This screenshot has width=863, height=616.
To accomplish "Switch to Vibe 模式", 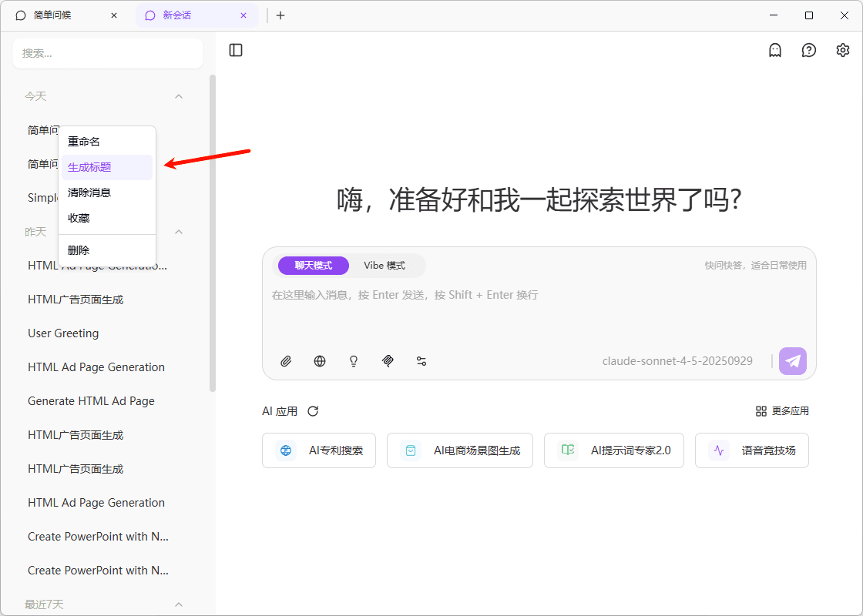I will [x=384, y=266].
